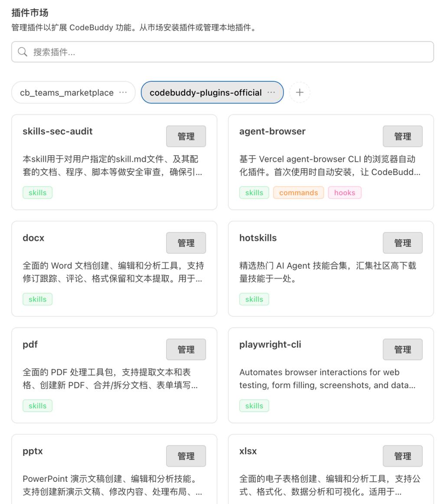Click the skills tag on the hotskills card
This screenshot has width=444, height=504.
tap(254, 299)
